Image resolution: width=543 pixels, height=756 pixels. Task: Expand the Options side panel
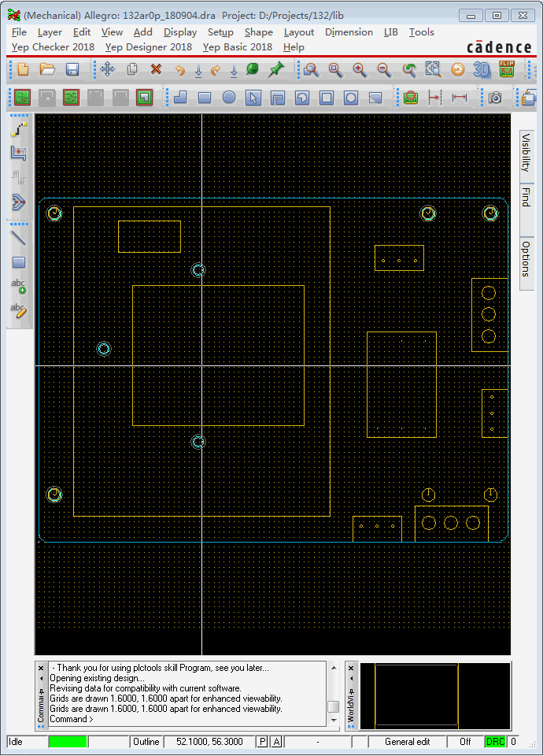click(x=526, y=259)
